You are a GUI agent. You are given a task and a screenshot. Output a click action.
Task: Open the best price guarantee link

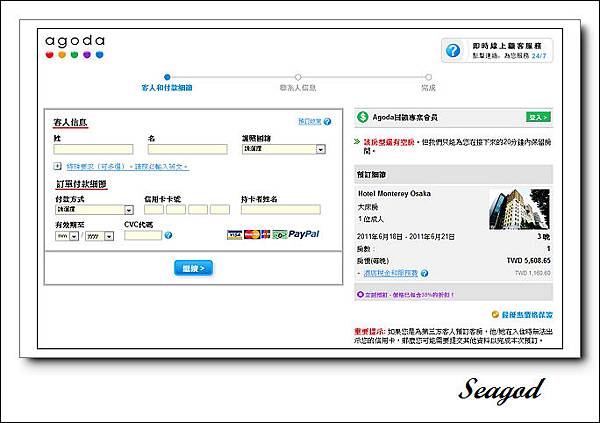point(527,315)
